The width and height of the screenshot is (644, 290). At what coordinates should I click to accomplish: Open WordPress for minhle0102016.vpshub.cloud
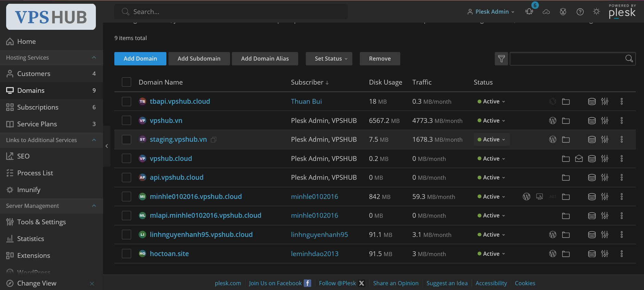527,197
